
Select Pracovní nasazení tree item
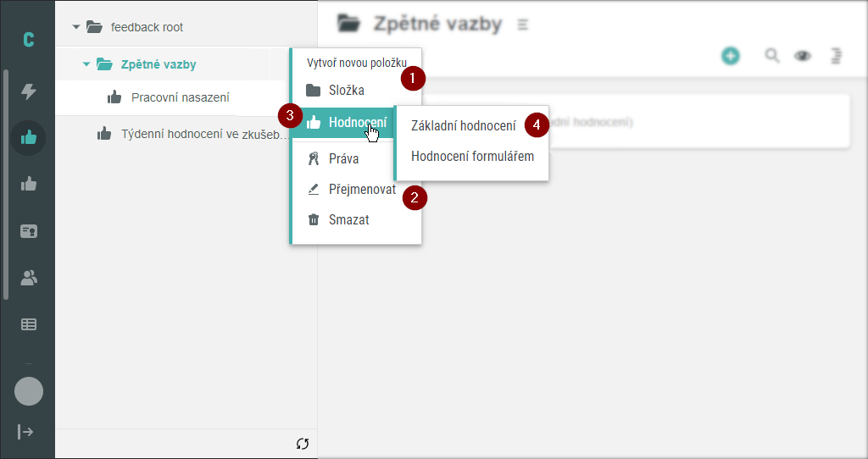click(x=180, y=97)
